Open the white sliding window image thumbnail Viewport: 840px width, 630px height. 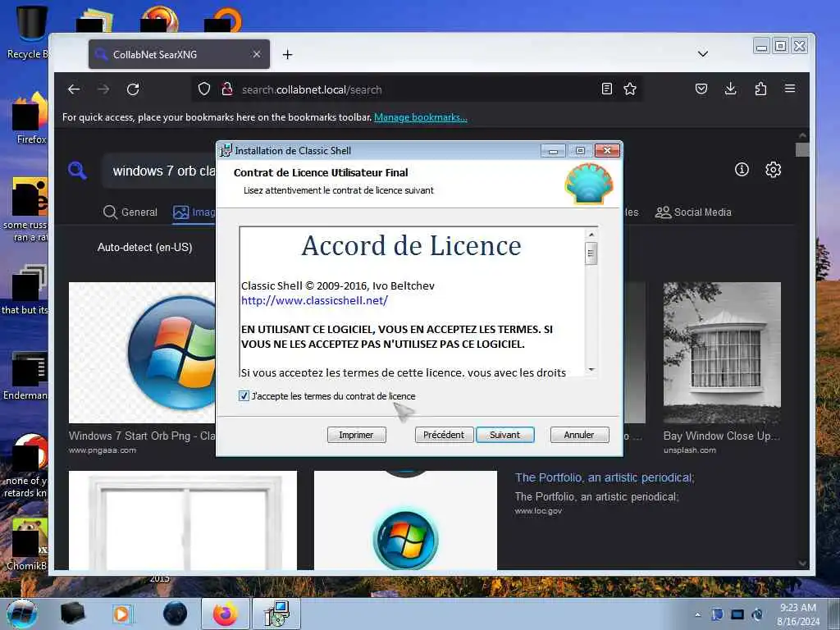coord(183,520)
